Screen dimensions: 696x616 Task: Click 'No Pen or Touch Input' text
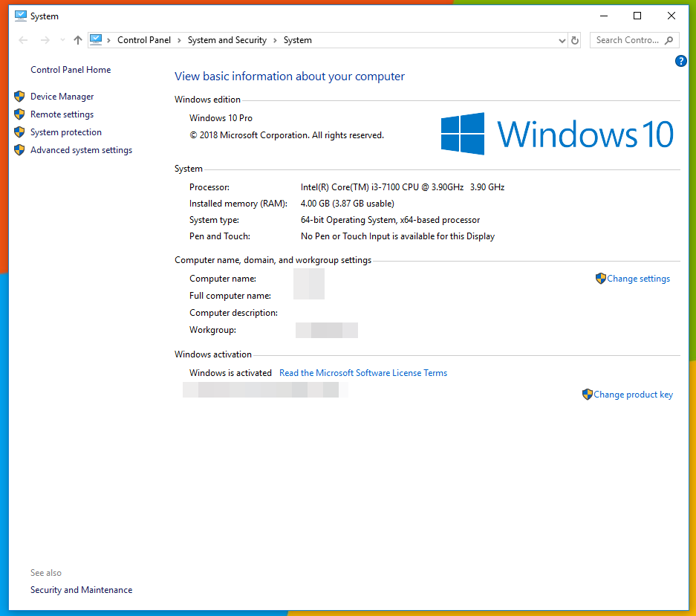click(397, 236)
